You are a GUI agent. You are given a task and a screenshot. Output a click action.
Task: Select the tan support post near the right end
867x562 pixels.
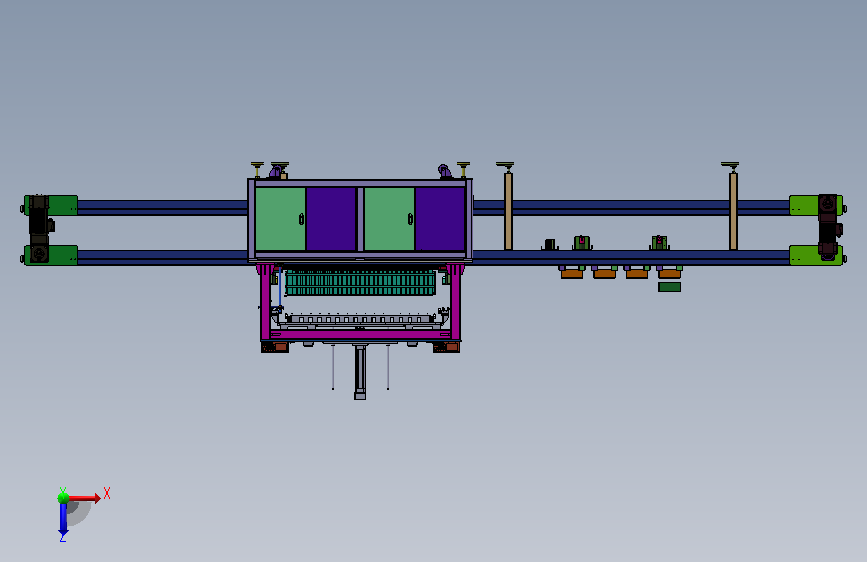[x=733, y=211]
